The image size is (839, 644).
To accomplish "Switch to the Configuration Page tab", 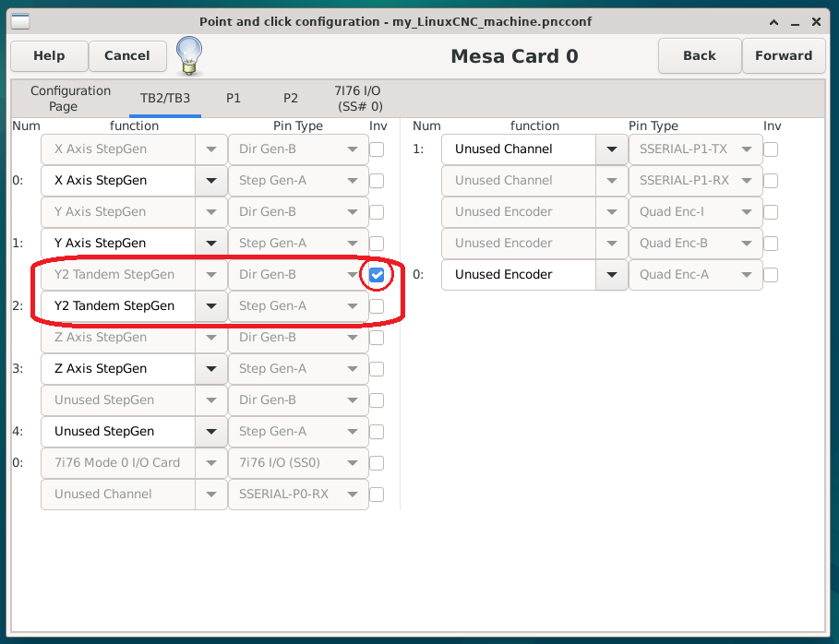I will (x=70, y=99).
